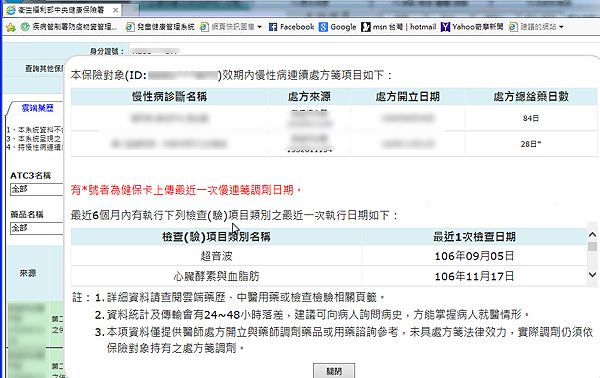This screenshot has height=378, width=600.
Task: Click the IE icon on browser tab
Action: point(11,10)
